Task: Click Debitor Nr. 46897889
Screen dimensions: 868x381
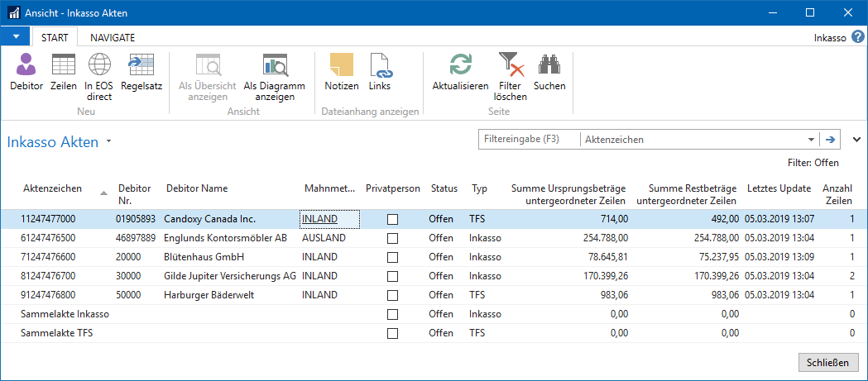Action: [x=136, y=238]
